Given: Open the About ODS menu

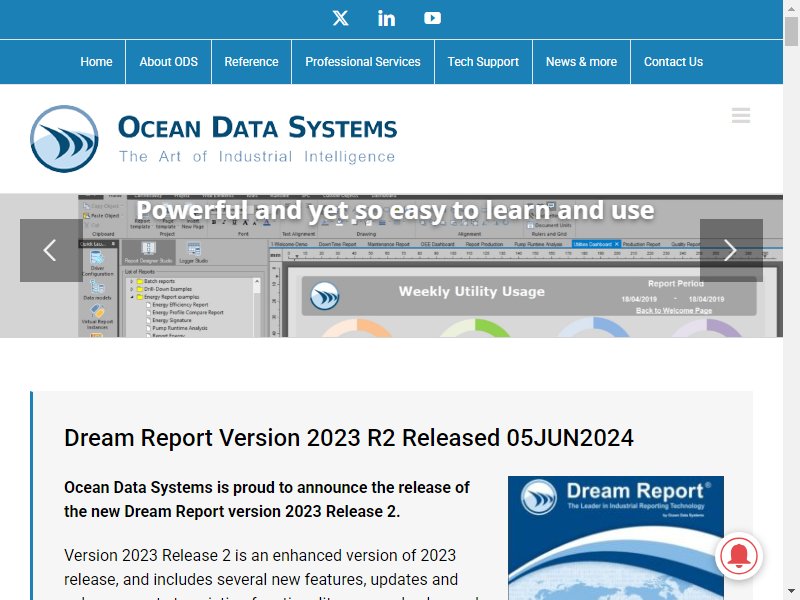Looking at the screenshot, I should coord(168,62).
